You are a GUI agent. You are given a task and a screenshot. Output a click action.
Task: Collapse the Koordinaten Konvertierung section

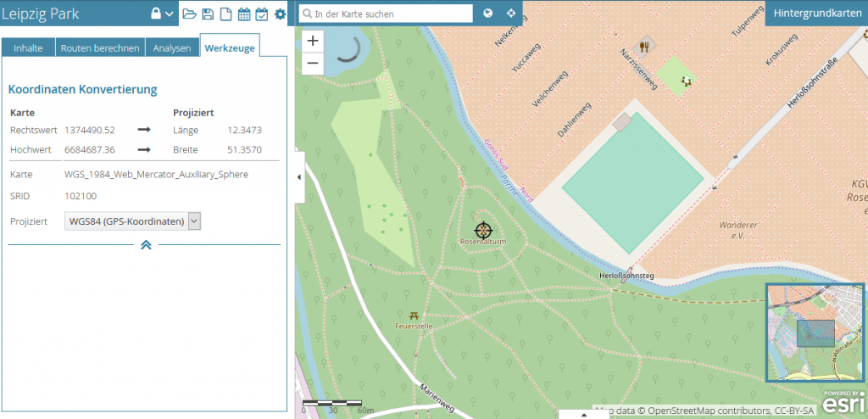click(145, 245)
